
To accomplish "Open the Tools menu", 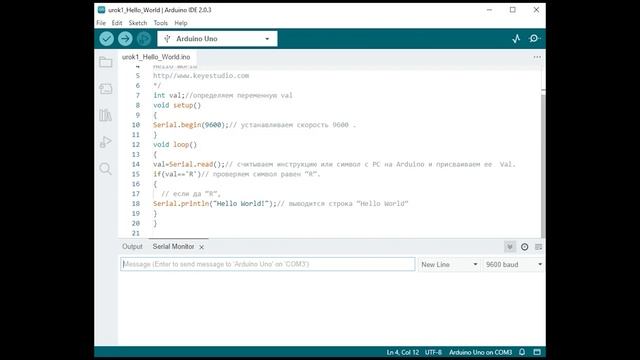I will (x=160, y=23).
